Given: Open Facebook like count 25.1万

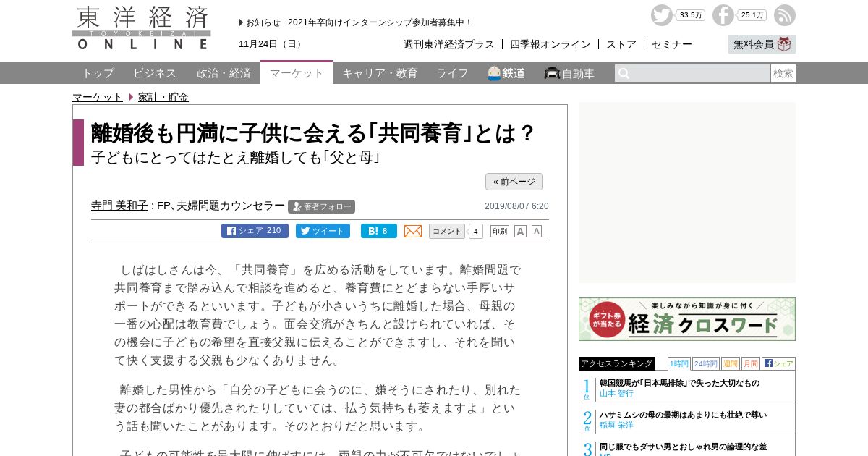Looking at the screenshot, I should pyautogui.click(x=752, y=15).
